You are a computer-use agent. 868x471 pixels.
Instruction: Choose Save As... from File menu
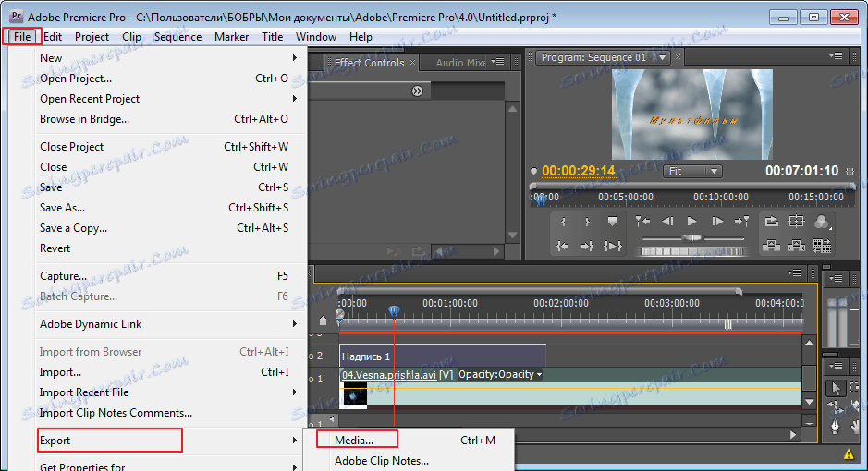(x=170, y=208)
